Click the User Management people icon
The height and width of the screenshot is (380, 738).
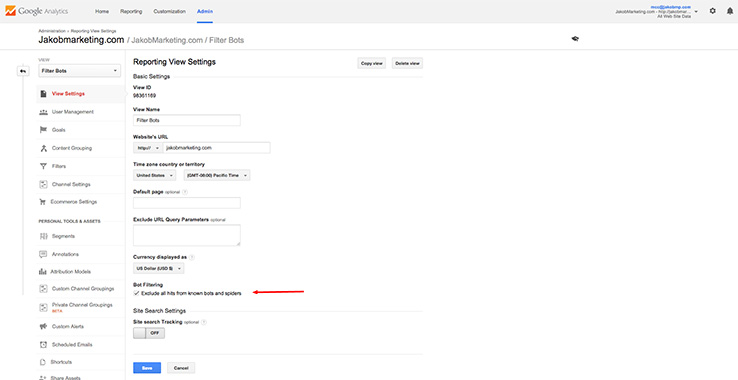click(43, 112)
